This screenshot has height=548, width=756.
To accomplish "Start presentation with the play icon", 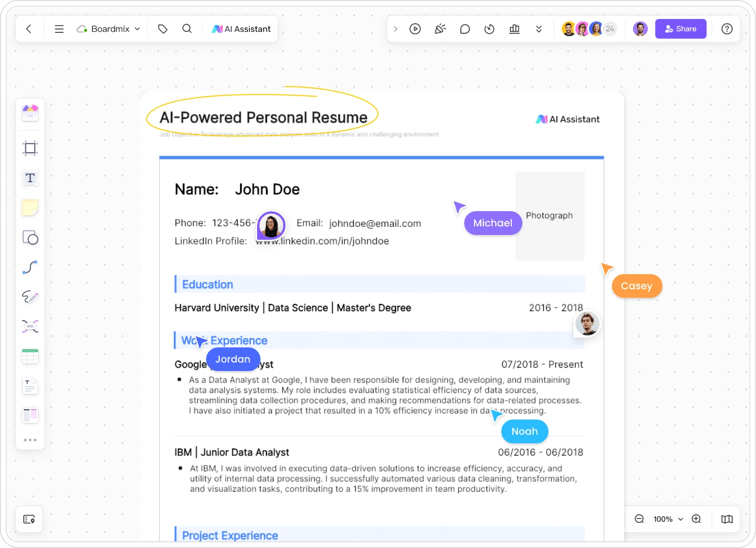I will (415, 29).
